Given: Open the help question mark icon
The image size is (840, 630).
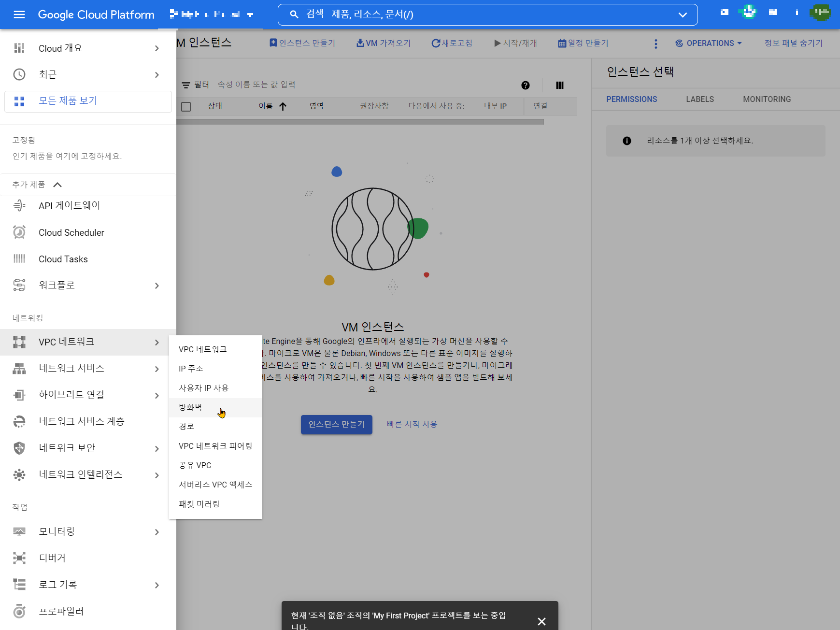Looking at the screenshot, I should click(x=526, y=86).
